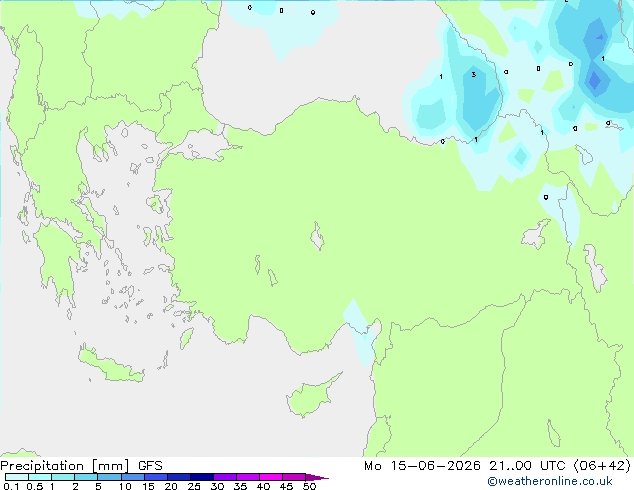Click the over-50 arrow end of legend

(317, 477)
